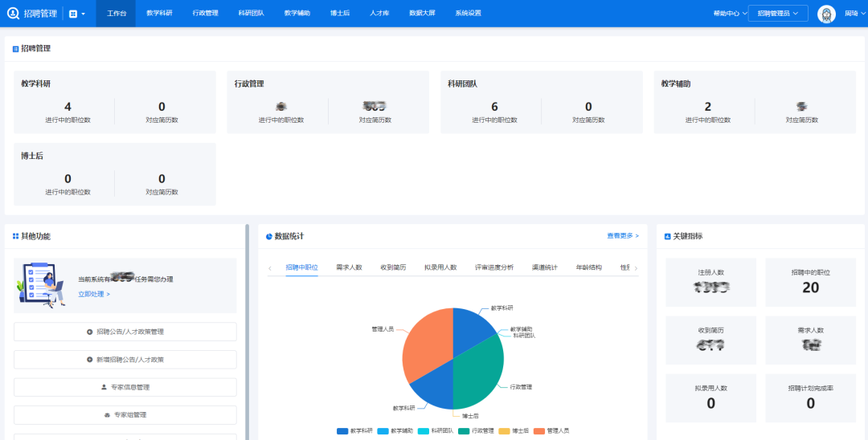Click the 需求人数 indicator card
This screenshot has height=440, width=868.
click(x=810, y=340)
